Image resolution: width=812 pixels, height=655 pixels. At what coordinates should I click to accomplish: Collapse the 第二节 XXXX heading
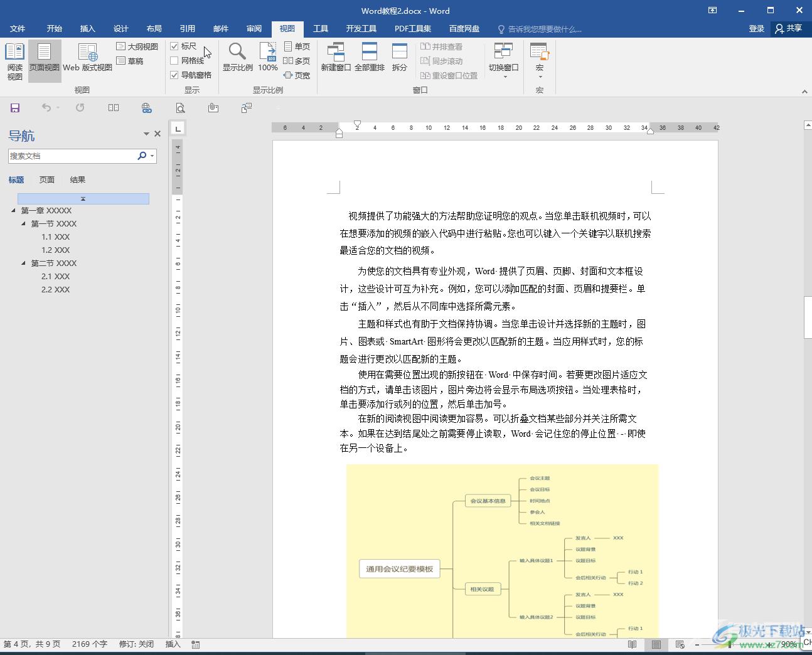(24, 264)
